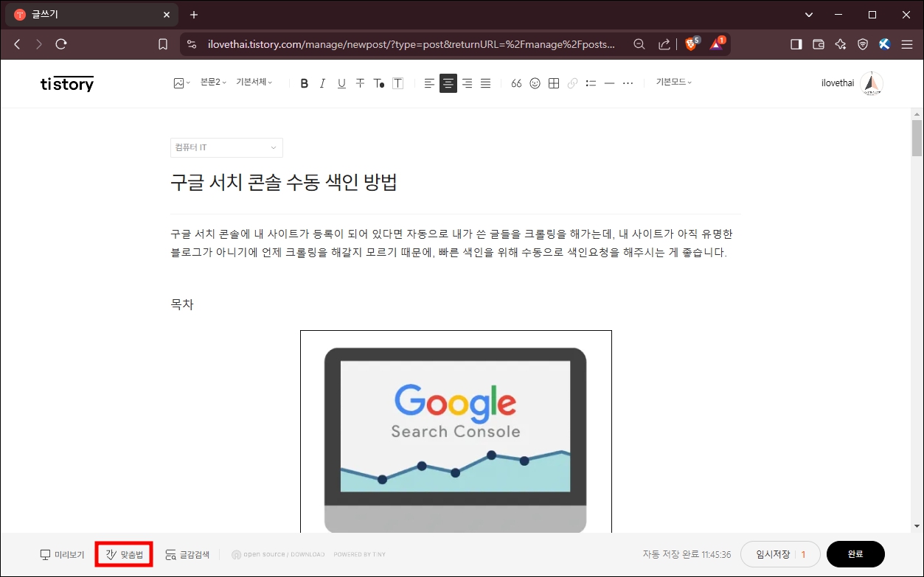The height and width of the screenshot is (577, 924).
Task: Open 미리보기 preview
Action: pos(62,554)
